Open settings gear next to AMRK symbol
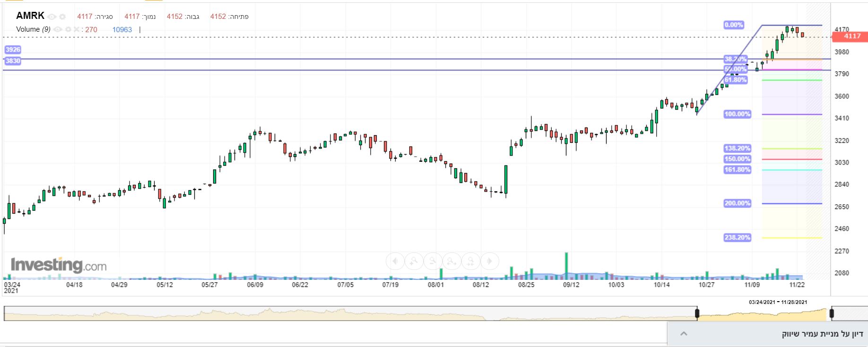The image size is (868, 347). coord(62,17)
